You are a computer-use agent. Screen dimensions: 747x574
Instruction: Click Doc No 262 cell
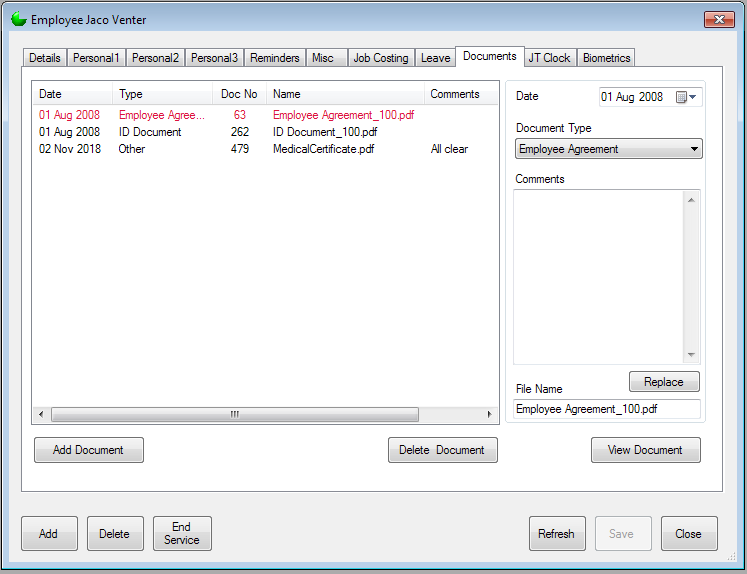(x=240, y=132)
